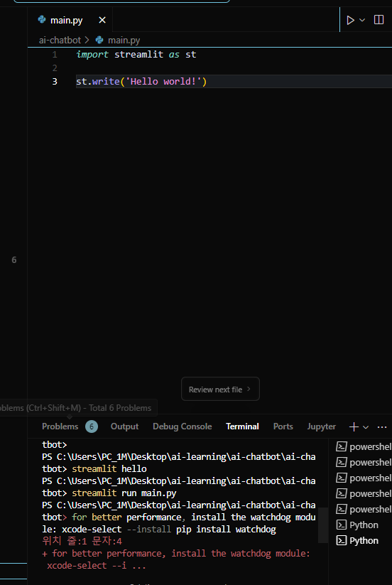Run the Python file with play icon

350,20
